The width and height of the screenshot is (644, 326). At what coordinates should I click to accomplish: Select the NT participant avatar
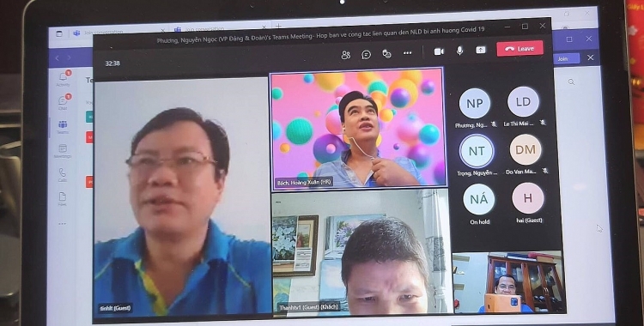(477, 151)
